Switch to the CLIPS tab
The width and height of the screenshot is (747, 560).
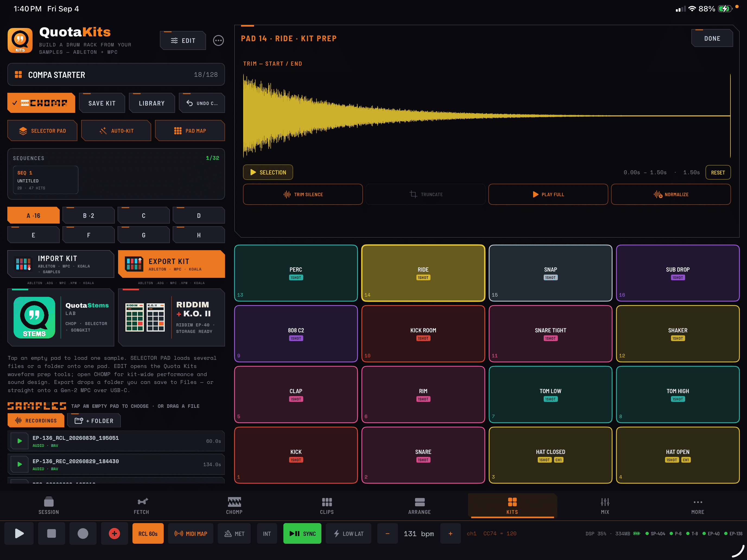pyautogui.click(x=327, y=505)
